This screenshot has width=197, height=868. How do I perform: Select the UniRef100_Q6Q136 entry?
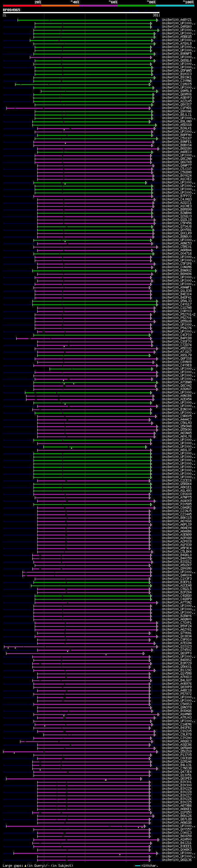click(x=177, y=860)
